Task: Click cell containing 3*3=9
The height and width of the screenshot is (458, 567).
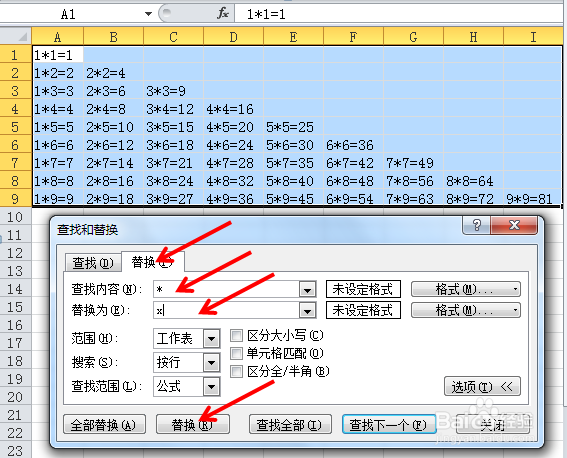Action: [174, 91]
